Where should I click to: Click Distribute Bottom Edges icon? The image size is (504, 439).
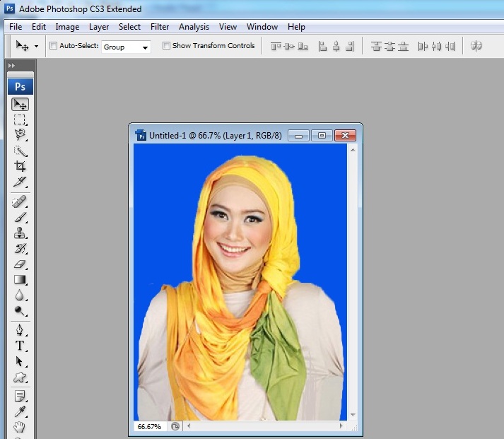pyautogui.click(x=403, y=47)
